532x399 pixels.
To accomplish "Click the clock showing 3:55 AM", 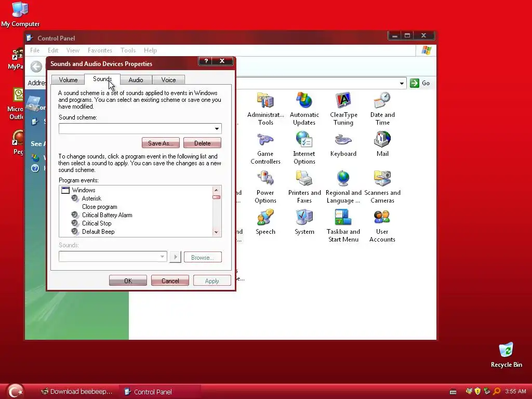I will 515,391.
